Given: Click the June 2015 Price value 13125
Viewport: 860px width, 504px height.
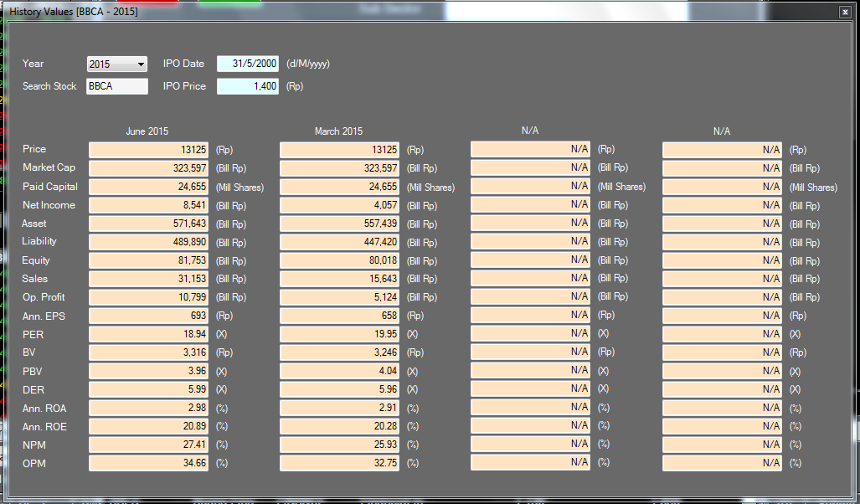Looking at the screenshot, I should coord(148,150).
